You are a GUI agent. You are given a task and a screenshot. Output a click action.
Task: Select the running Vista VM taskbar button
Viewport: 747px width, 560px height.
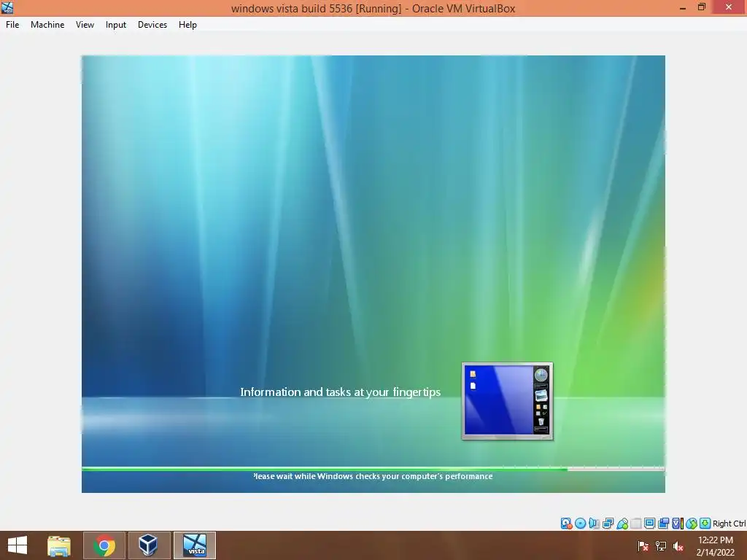[x=194, y=545]
